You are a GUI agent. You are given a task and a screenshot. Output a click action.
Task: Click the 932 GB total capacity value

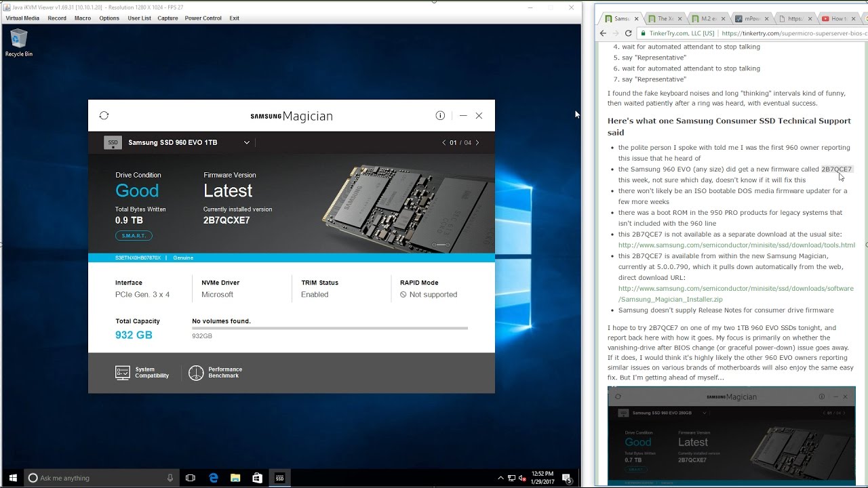pos(134,335)
